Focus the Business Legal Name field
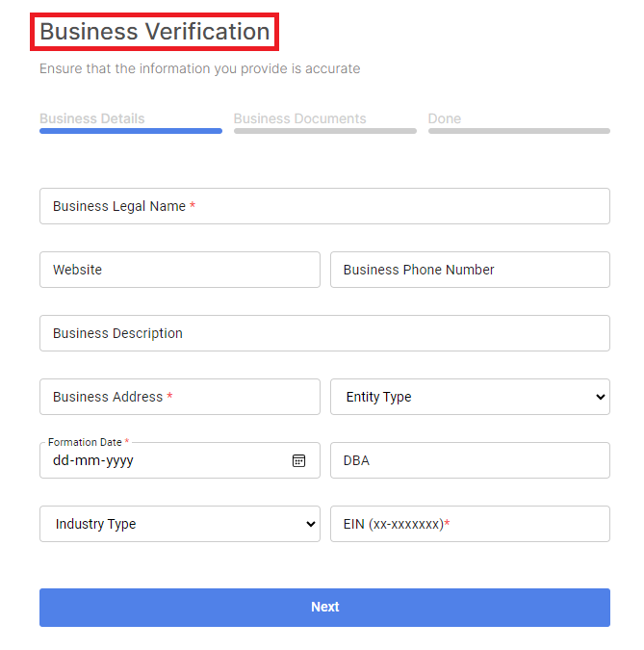 325,206
